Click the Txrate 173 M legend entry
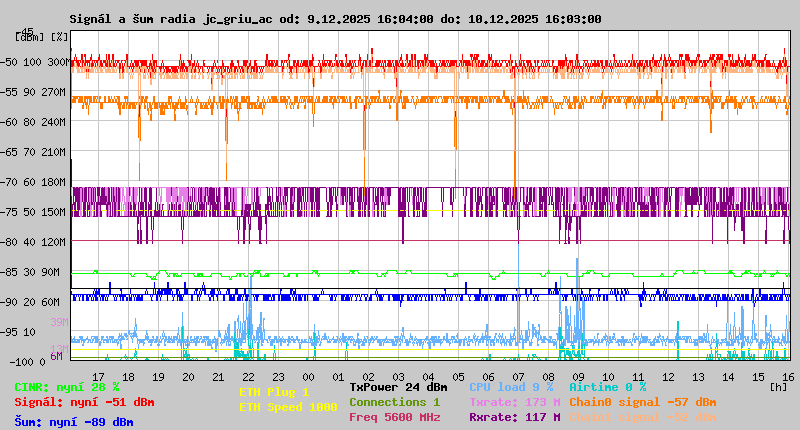Screen dimensions: 800x430 pyautogui.click(x=514, y=402)
